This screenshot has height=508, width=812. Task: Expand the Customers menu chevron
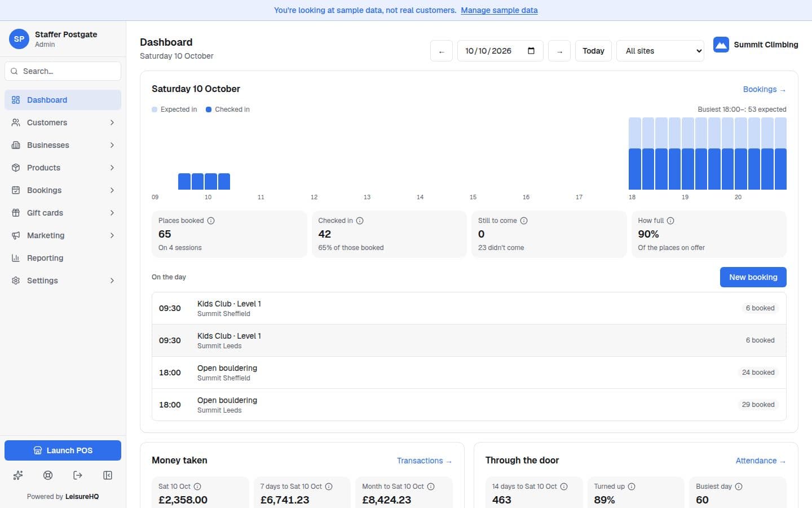(x=112, y=122)
